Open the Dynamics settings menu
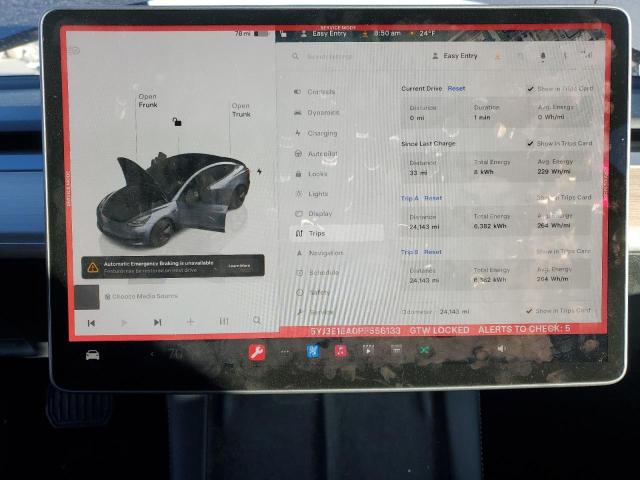The image size is (640, 480). (x=317, y=112)
